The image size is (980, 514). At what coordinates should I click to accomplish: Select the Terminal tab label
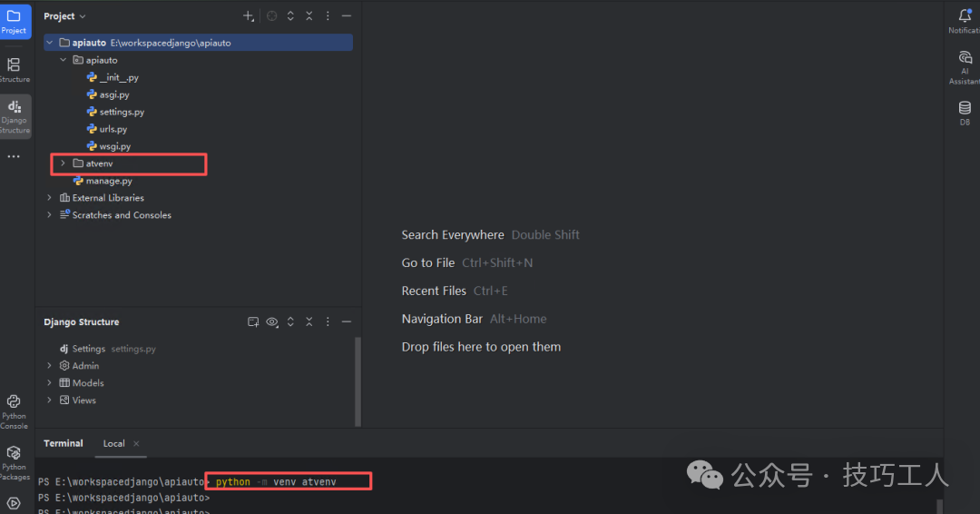[64, 443]
